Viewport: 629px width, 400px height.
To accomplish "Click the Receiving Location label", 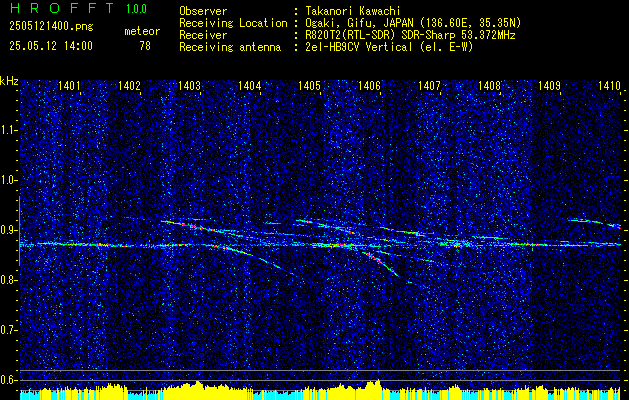I will coord(233,23).
